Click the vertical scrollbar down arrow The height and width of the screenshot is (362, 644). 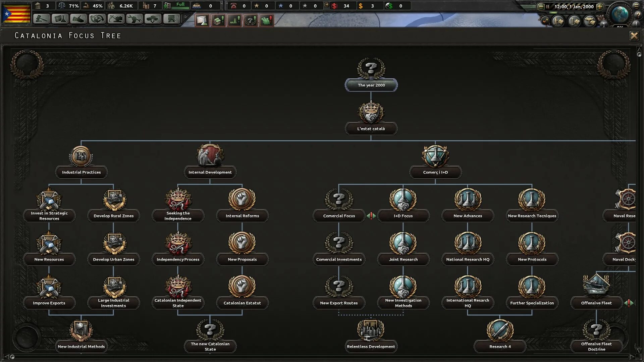pyautogui.click(x=639, y=351)
